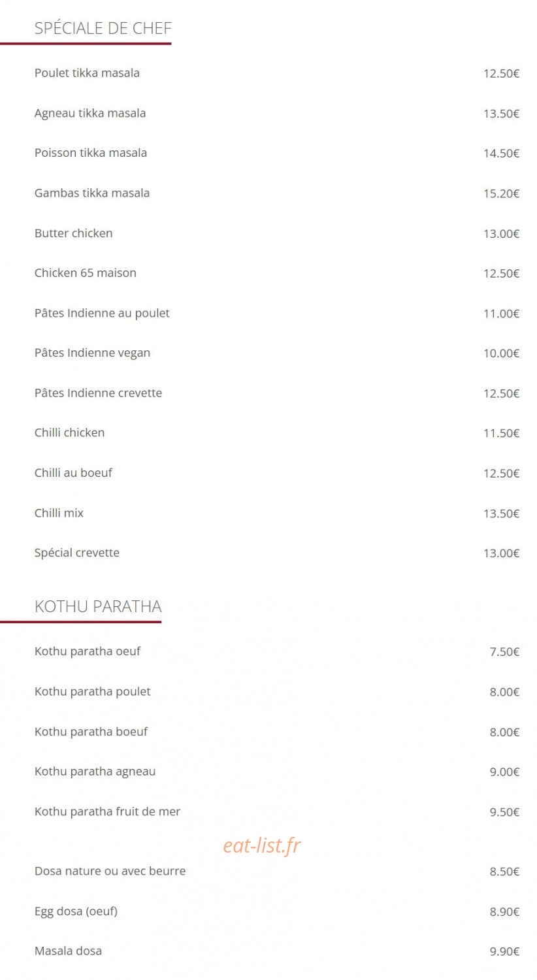Select the Spéciale de Chef section heading

tap(103, 28)
